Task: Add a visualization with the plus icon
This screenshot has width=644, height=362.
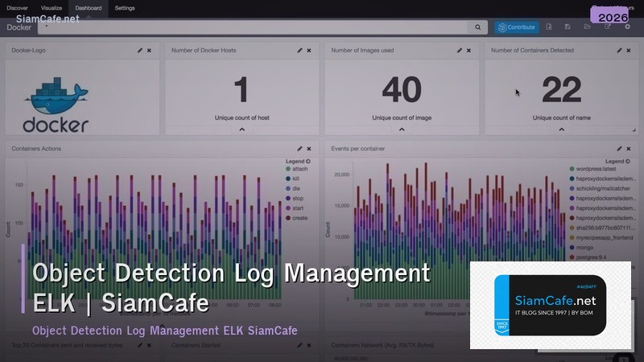Action: [x=627, y=27]
